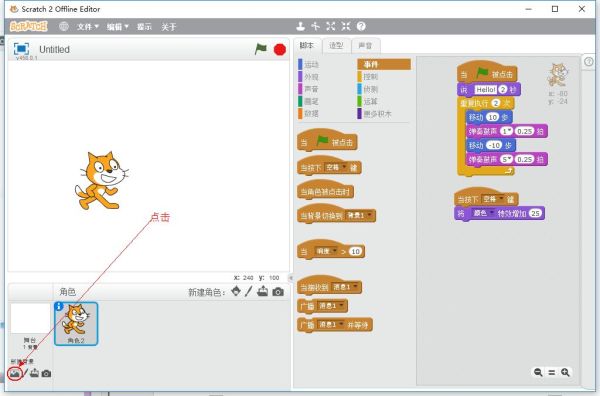Choose new backdrop from library
This screenshot has height=396, width=600.
pyautogui.click(x=15, y=373)
